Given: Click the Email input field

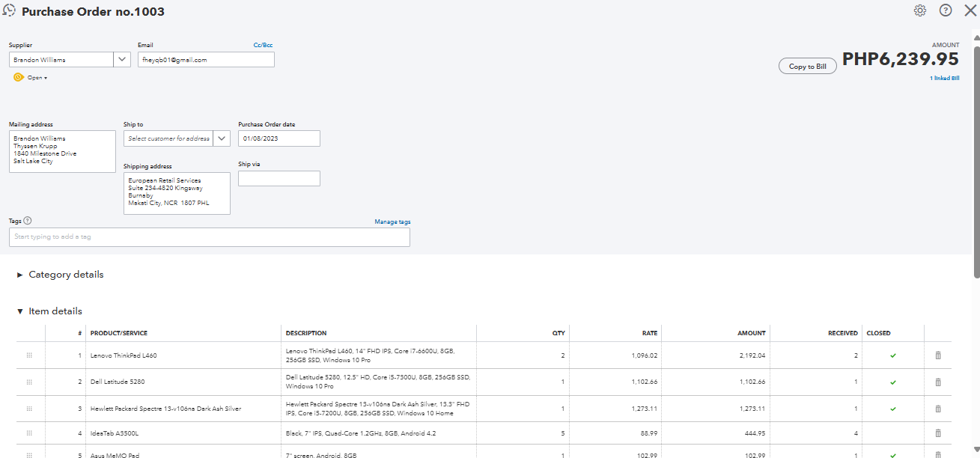Looking at the screenshot, I should pyautogui.click(x=206, y=59).
